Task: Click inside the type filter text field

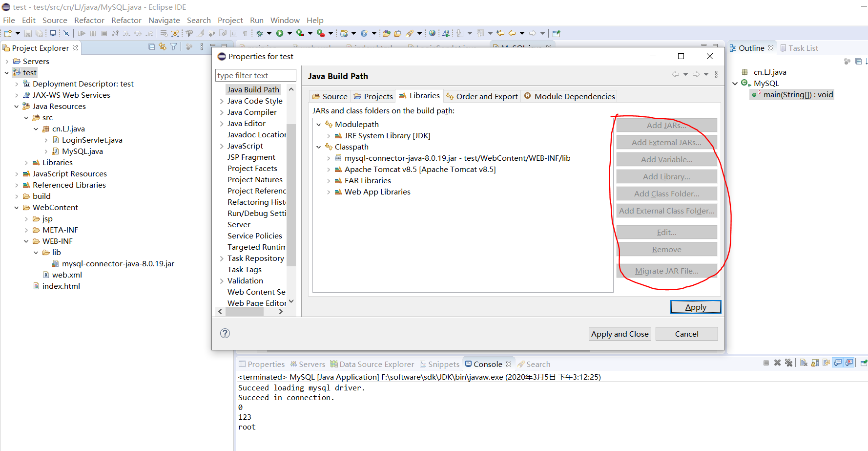Action: (x=255, y=75)
